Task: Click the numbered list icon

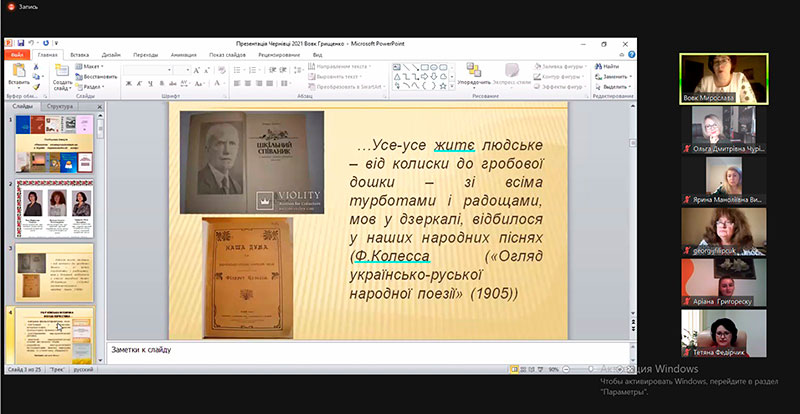Action: coord(253,70)
